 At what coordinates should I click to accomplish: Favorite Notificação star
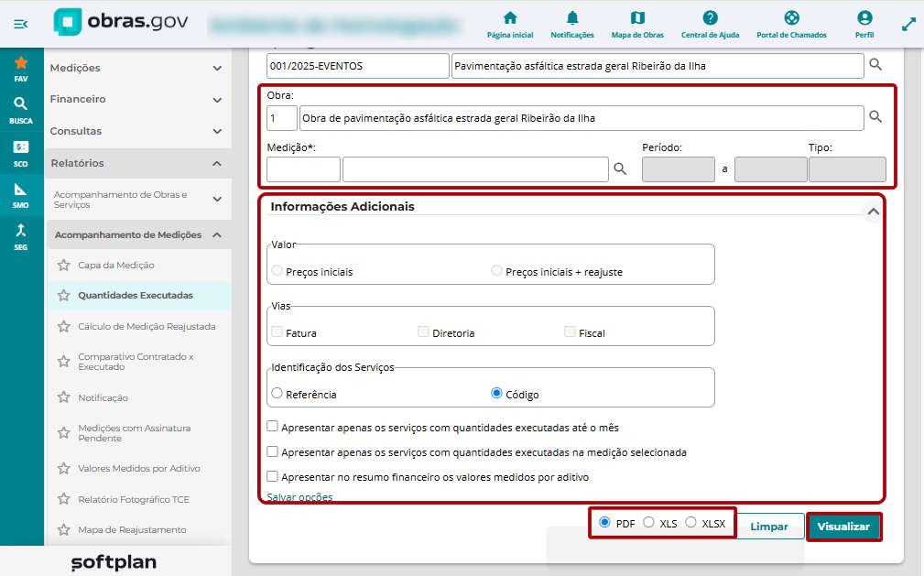click(x=63, y=397)
